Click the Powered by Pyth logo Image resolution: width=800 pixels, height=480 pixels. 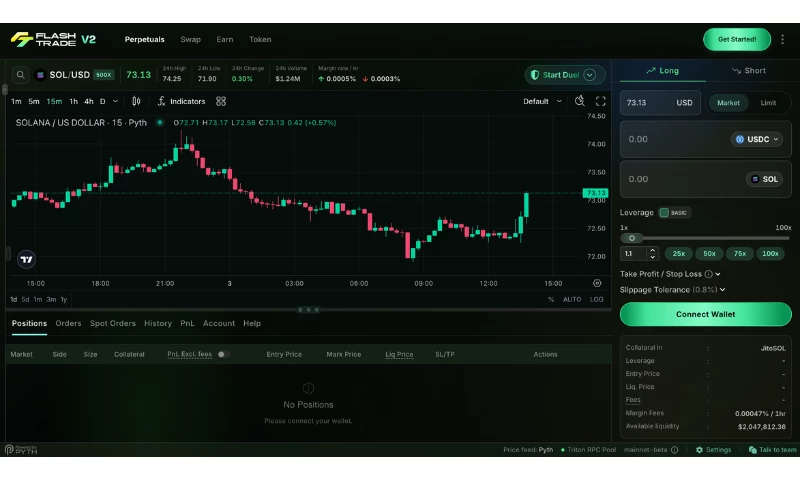21,449
